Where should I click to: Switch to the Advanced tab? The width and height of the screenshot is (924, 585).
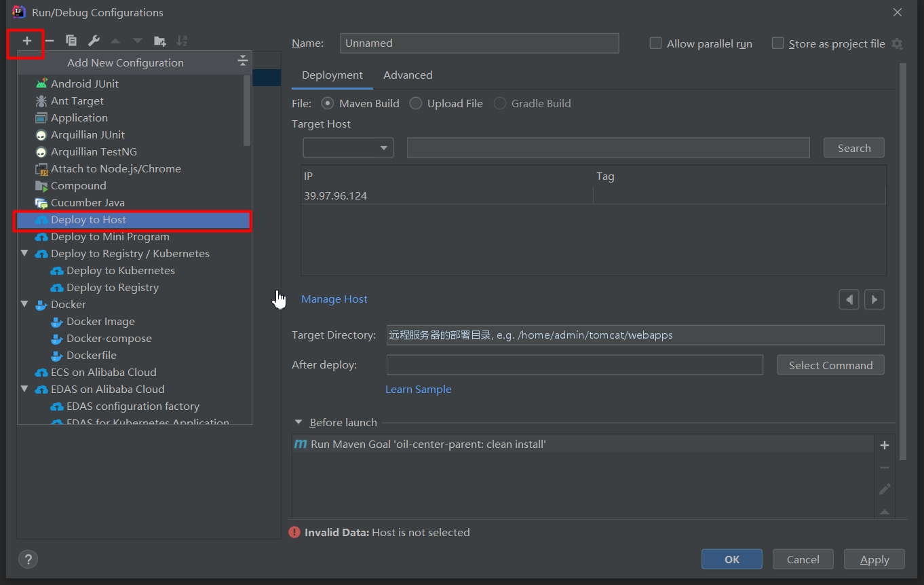(x=408, y=75)
